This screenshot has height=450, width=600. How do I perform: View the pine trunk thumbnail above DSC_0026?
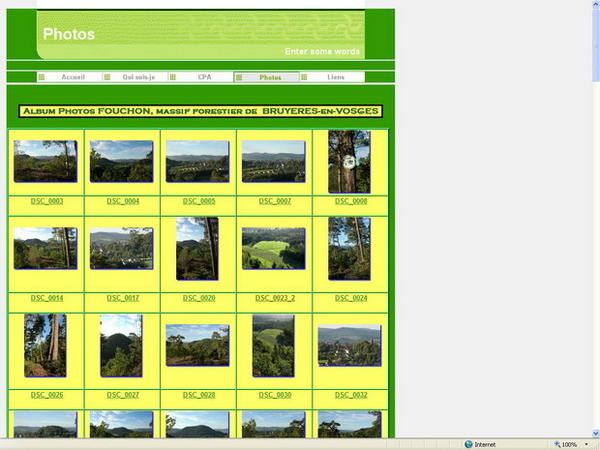[45, 346]
